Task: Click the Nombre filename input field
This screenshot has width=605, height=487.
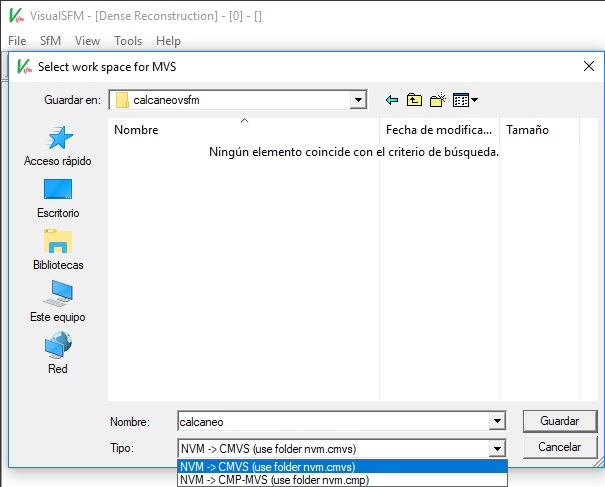Action: (340, 422)
